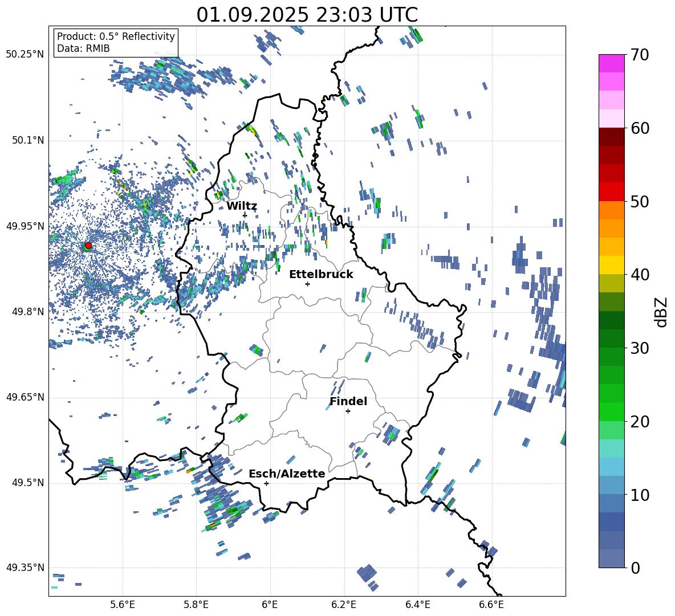Click the 6.2°E longitude label
Screen dimensions: 675x616
click(x=344, y=605)
